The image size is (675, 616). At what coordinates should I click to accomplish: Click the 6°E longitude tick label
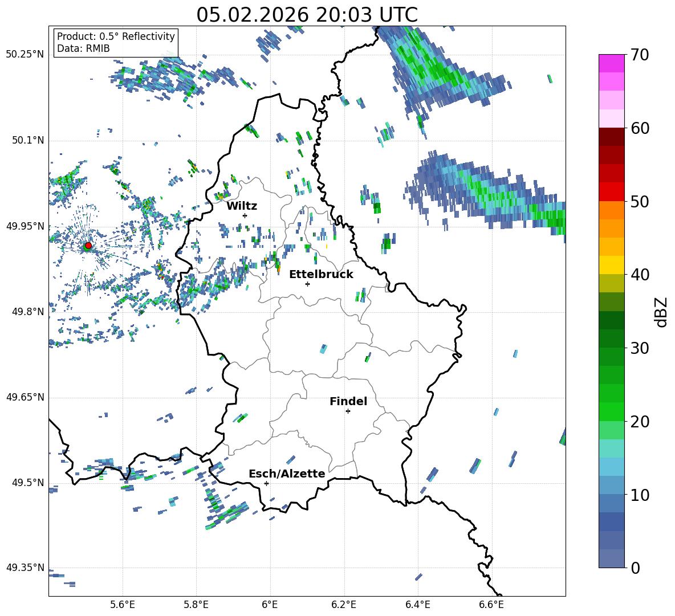coord(270,605)
